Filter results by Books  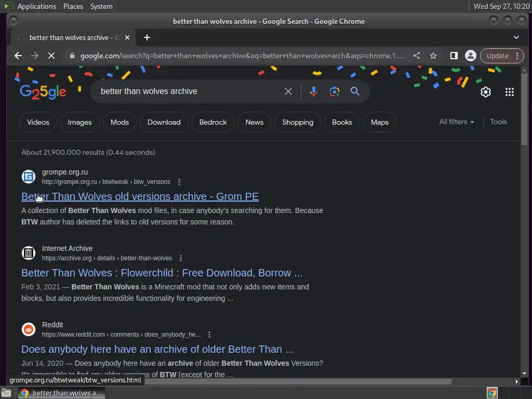point(342,122)
